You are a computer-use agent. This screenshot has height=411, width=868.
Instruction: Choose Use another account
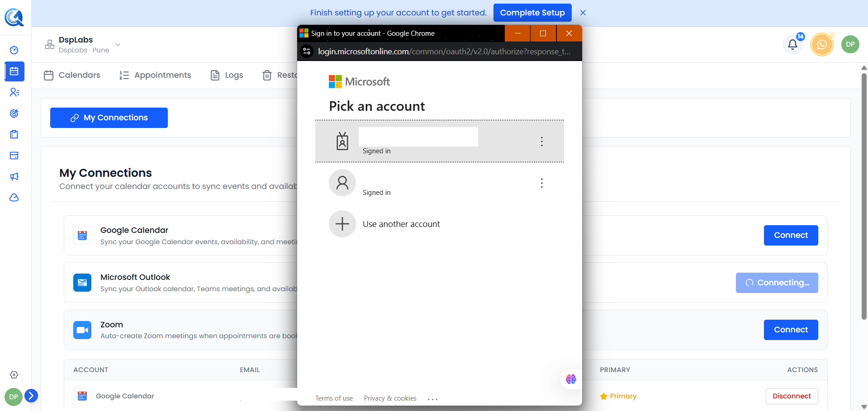(x=440, y=224)
